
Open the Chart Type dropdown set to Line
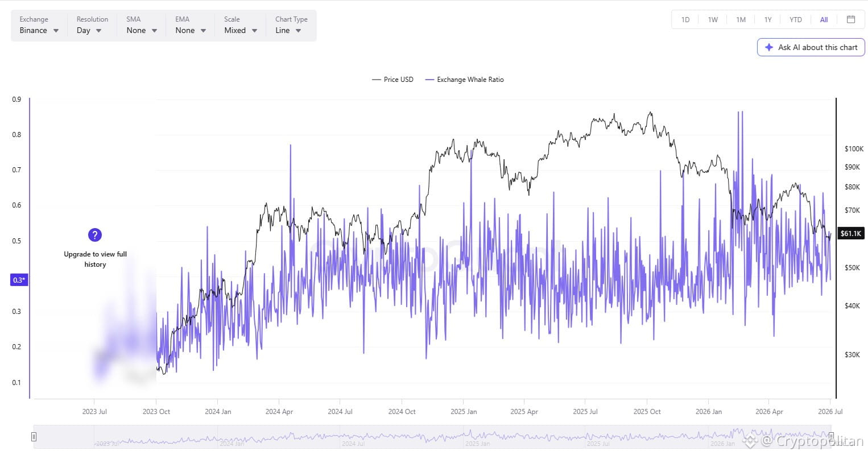(x=291, y=25)
